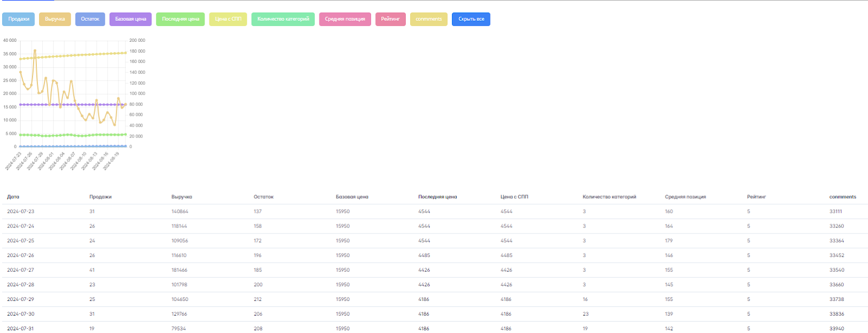Select the 2024-07-26 date cell
This screenshot has width=868, height=333.
(21, 255)
